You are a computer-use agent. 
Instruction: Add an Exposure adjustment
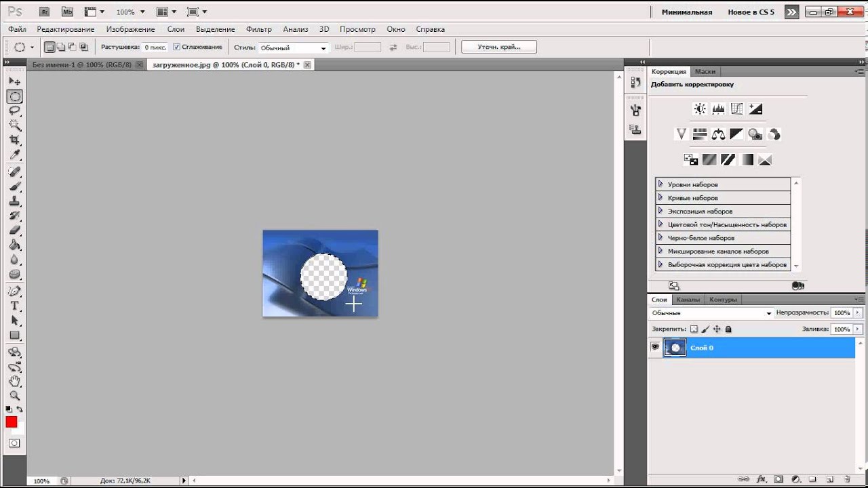click(755, 108)
